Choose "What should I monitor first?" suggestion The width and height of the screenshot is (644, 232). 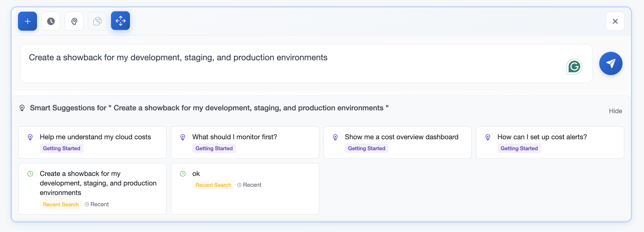click(235, 137)
